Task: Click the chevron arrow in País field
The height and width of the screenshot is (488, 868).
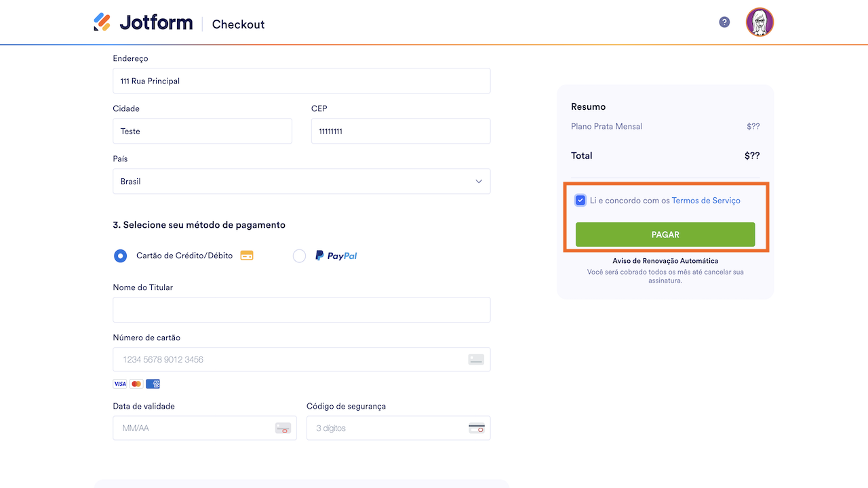Action: click(x=479, y=182)
